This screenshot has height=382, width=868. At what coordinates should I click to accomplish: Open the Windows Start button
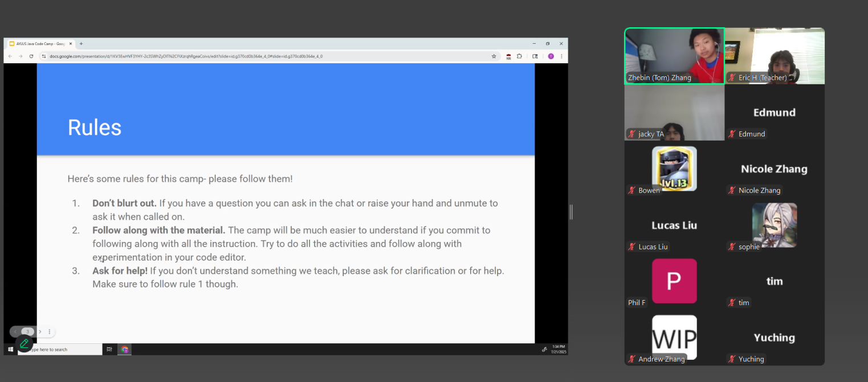(10, 350)
